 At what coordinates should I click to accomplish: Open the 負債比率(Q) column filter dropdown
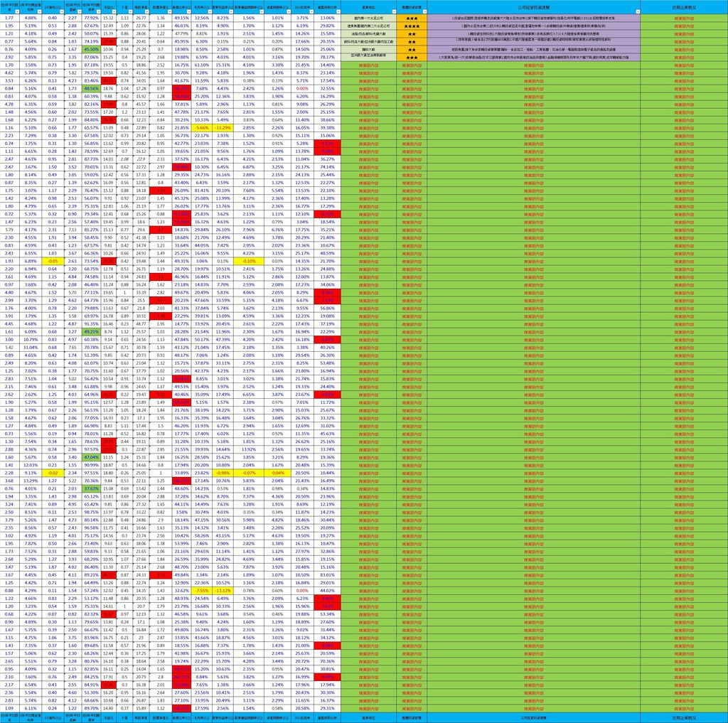coord(188,11)
